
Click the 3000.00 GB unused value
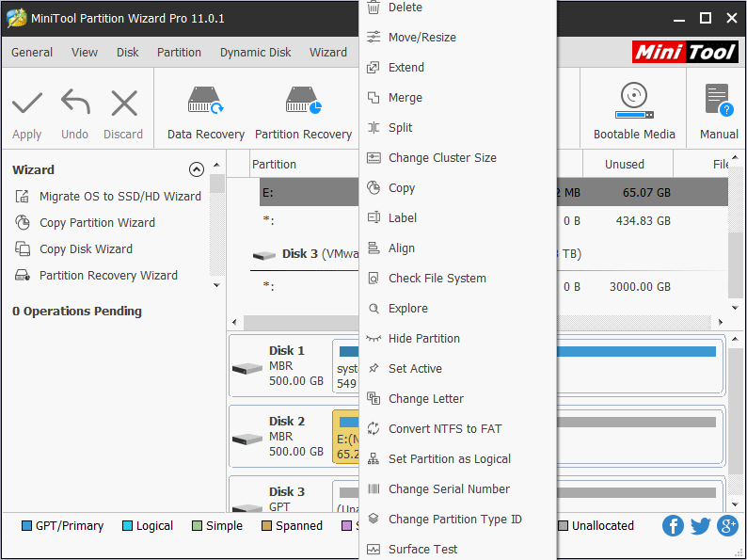click(x=640, y=287)
